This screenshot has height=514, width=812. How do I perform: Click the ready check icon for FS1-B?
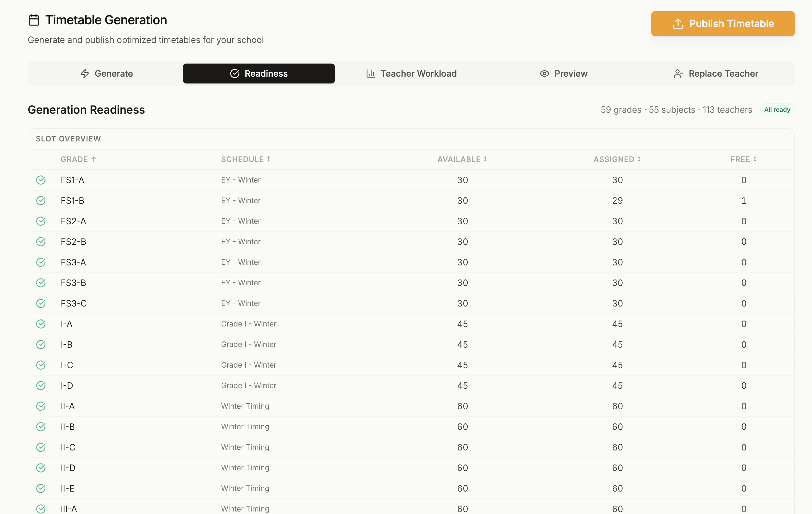41,201
